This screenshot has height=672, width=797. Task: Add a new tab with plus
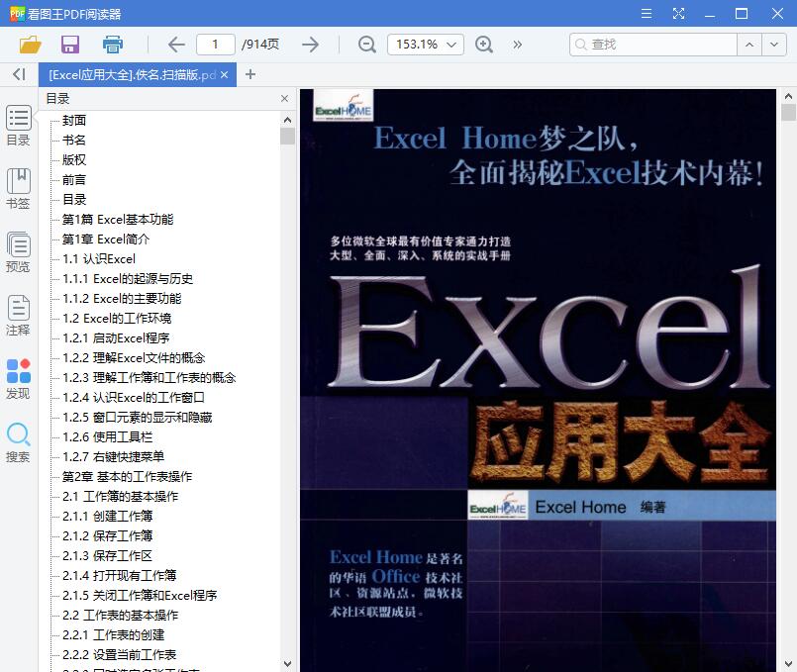pos(250,74)
